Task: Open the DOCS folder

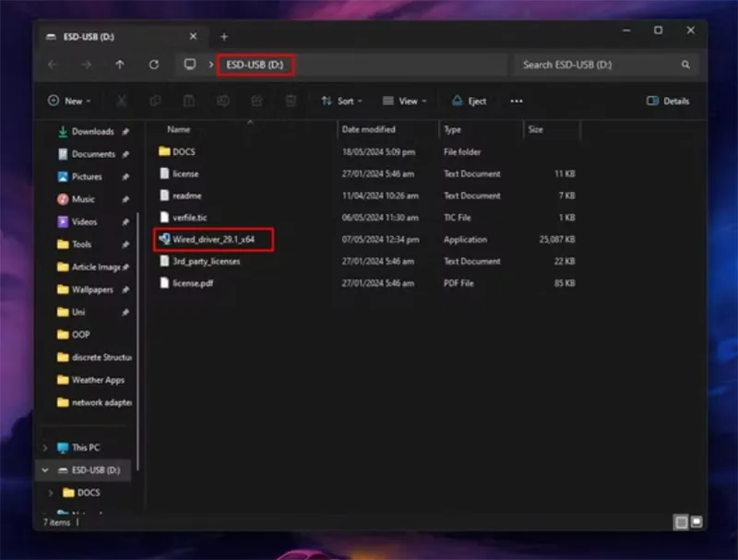Action: (x=181, y=151)
